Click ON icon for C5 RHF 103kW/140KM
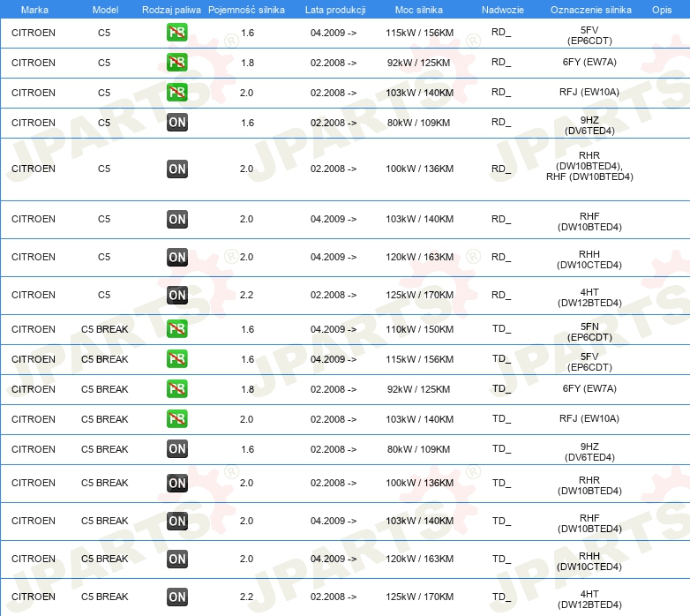Screen dimensions: 690x616 coord(176,219)
